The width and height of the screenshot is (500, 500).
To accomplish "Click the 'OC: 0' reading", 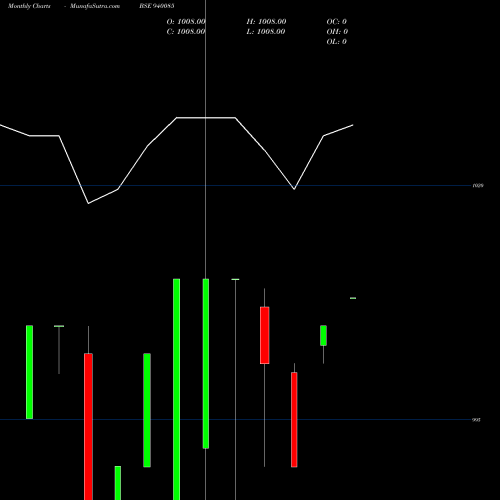I will (336, 22).
